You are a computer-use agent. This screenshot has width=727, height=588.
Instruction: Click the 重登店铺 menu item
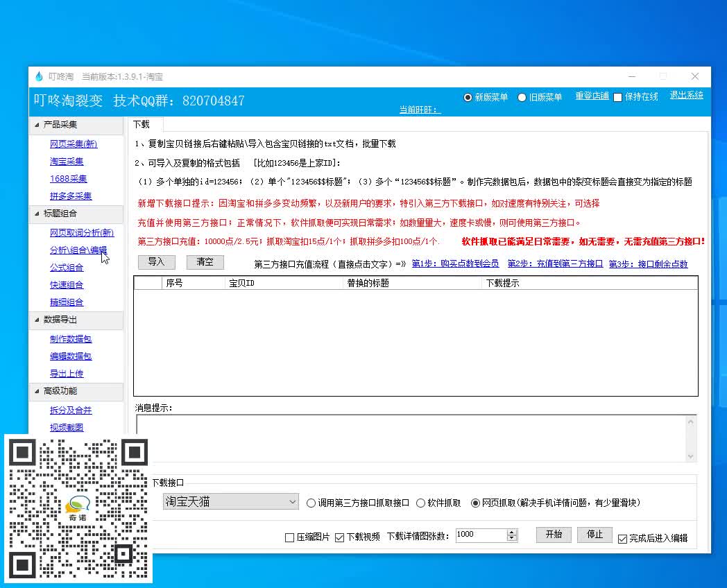[591, 97]
